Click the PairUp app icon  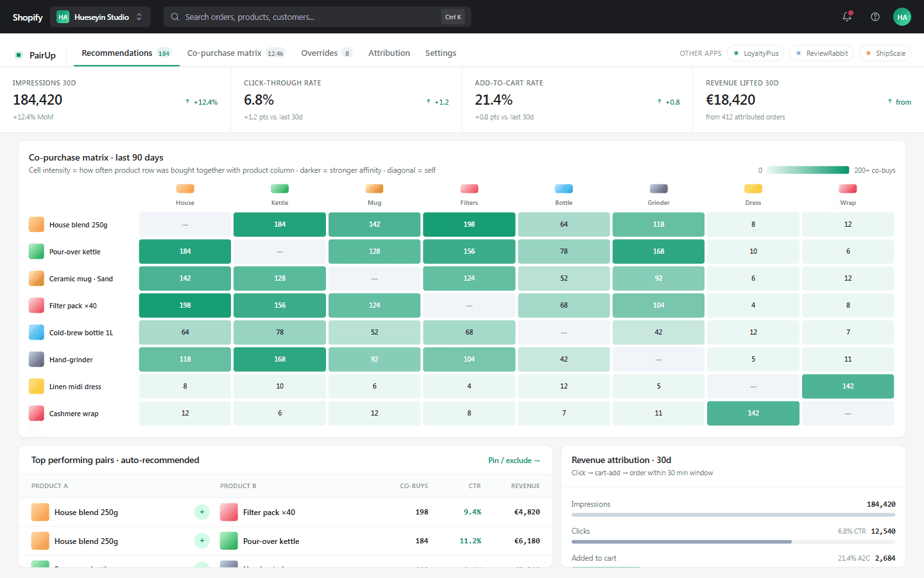(x=19, y=55)
